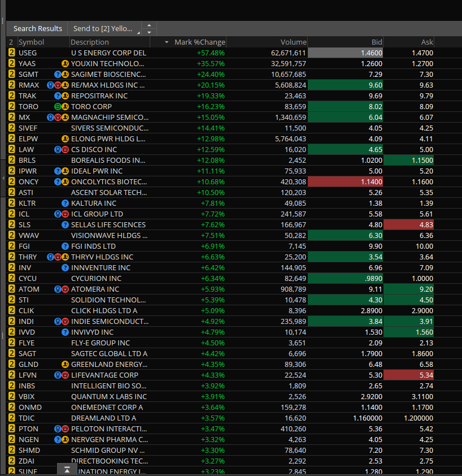
Task: Click the blue question mark icon for INV
Action: pyautogui.click(x=65, y=268)
